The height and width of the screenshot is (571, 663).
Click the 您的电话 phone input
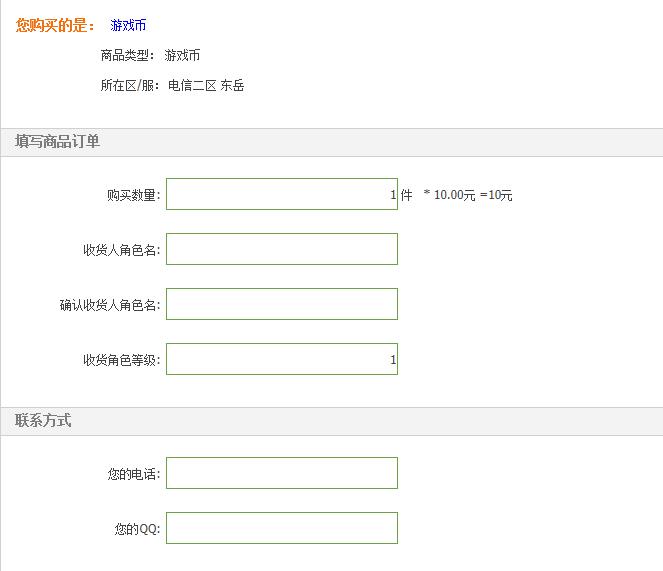[x=282, y=473]
